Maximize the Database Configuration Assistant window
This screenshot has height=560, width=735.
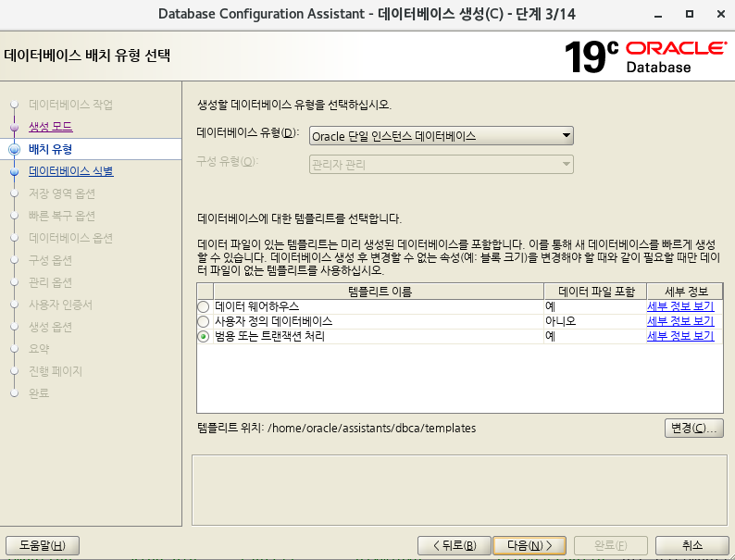[689, 14]
